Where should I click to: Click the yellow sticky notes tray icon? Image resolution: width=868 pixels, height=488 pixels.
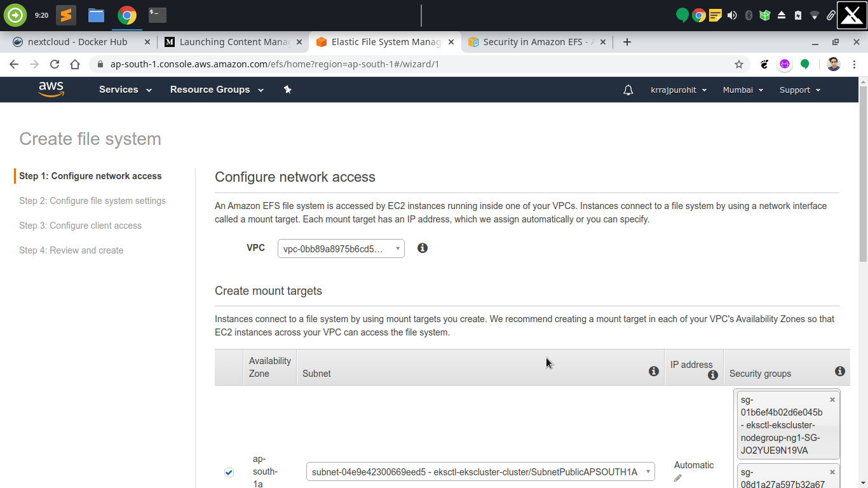click(715, 15)
